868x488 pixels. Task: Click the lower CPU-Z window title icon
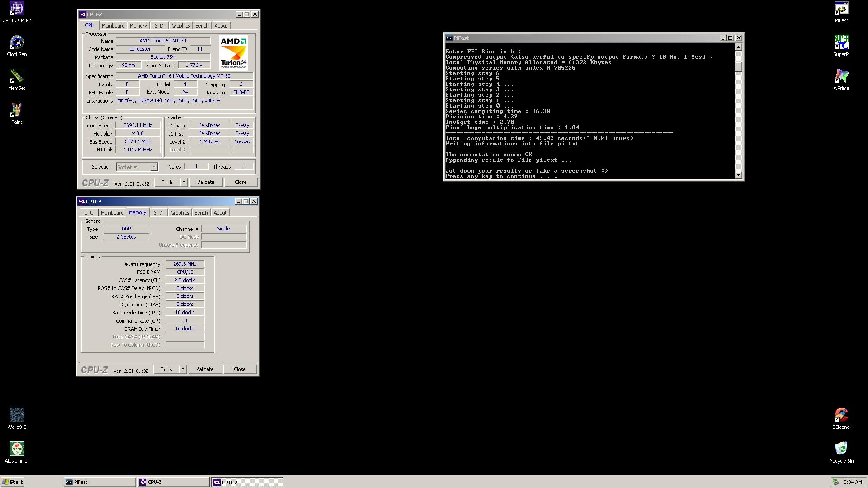pyautogui.click(x=82, y=202)
